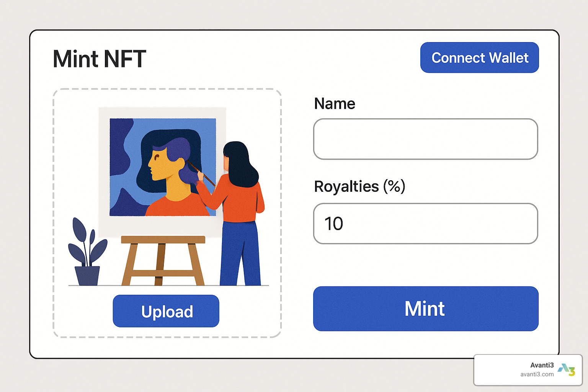Click the Avanti3 brand name text
This screenshot has height=392, width=588.
(x=542, y=365)
